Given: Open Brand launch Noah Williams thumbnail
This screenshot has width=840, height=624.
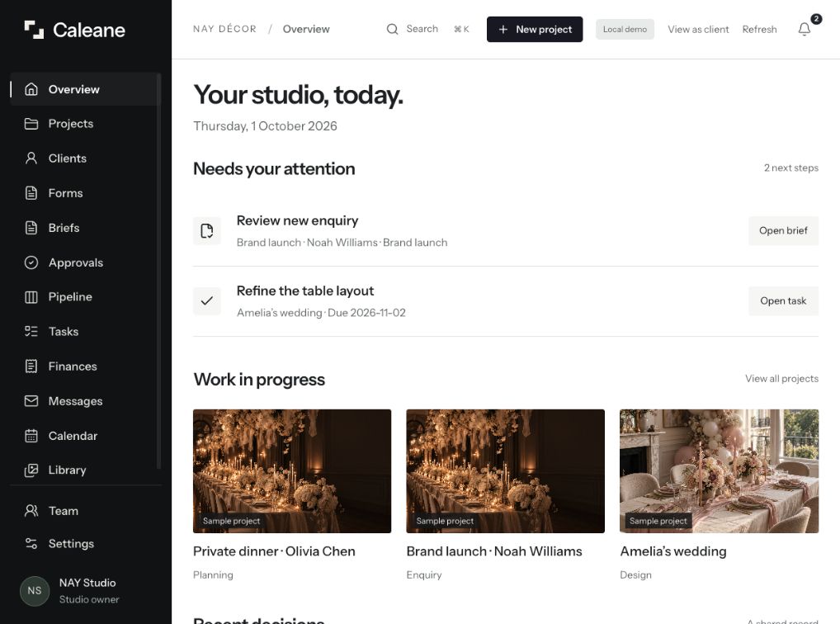Looking at the screenshot, I should pyautogui.click(x=505, y=471).
